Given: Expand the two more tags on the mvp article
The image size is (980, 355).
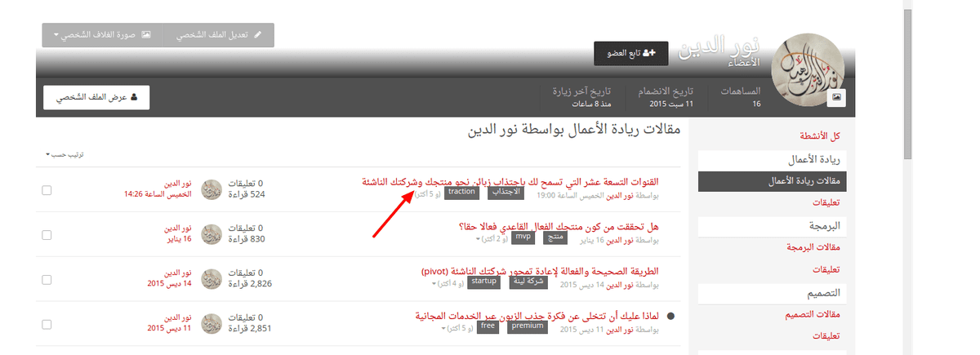Looking at the screenshot, I should coord(492,239).
